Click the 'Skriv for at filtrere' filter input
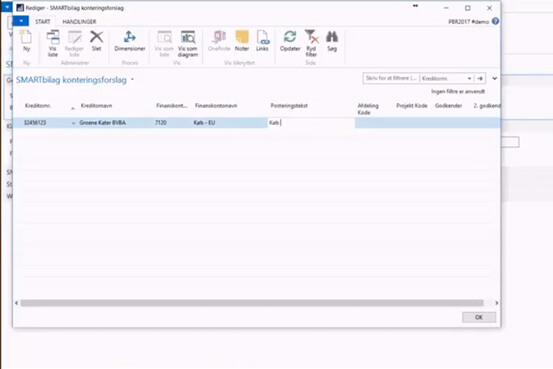This screenshot has height=369, width=553. pyautogui.click(x=391, y=78)
